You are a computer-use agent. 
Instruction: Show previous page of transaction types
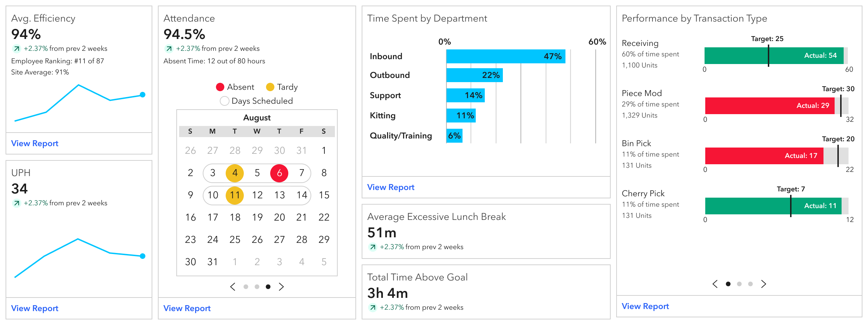pyautogui.click(x=715, y=284)
